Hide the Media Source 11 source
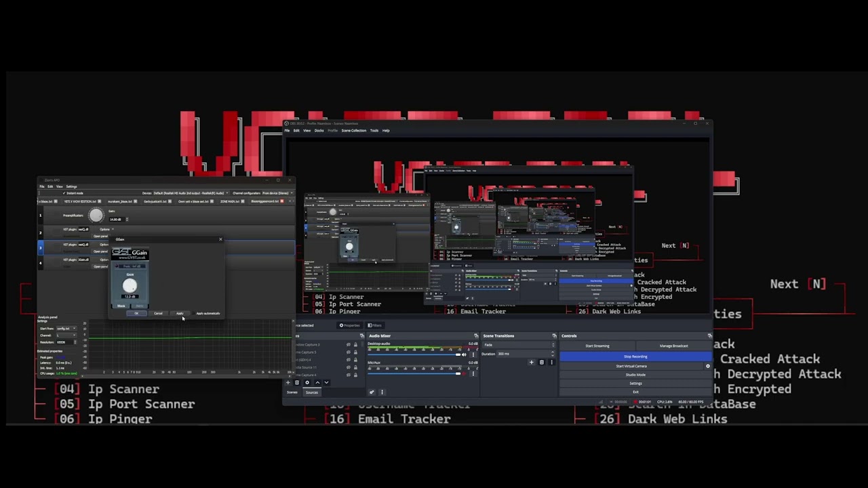The width and height of the screenshot is (868, 488). (x=349, y=367)
